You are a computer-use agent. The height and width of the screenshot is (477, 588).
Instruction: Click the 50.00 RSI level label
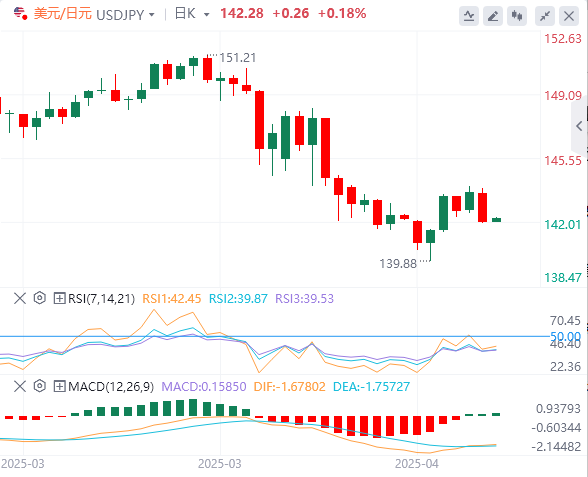point(566,336)
